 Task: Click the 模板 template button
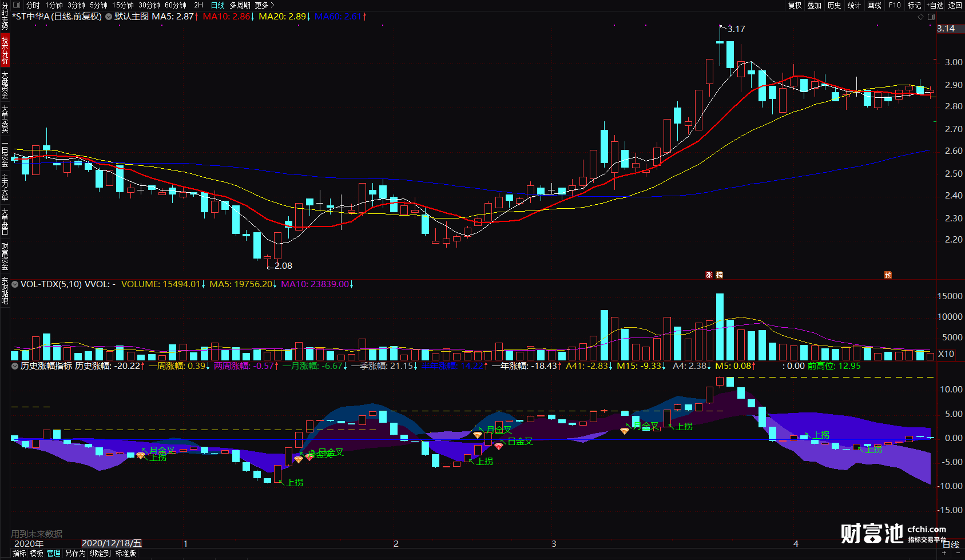(x=37, y=553)
